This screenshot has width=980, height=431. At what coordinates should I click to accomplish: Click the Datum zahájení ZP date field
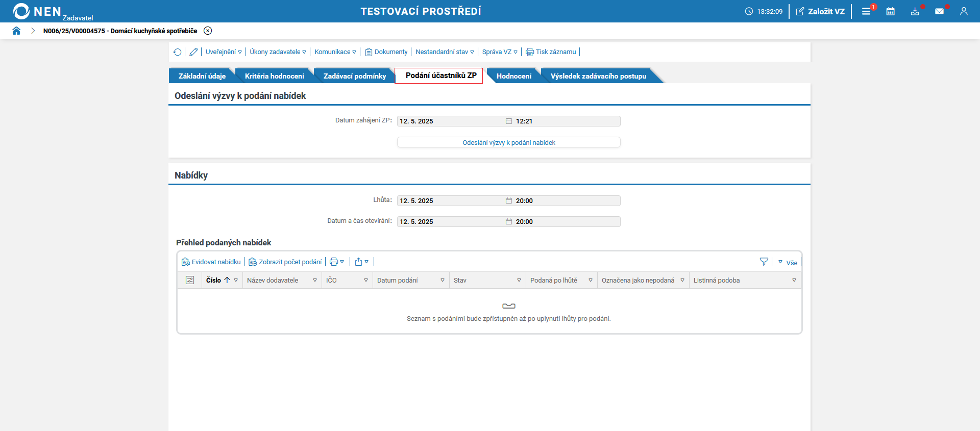coord(451,121)
